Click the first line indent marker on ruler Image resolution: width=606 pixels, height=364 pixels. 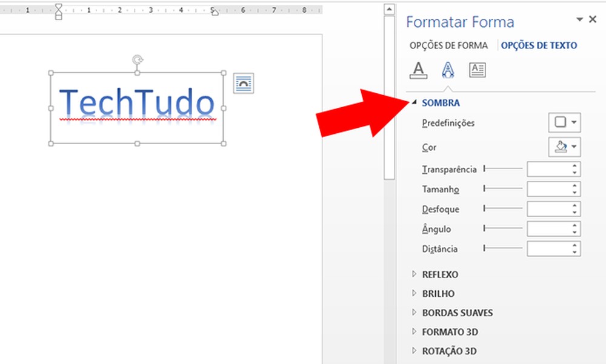[x=58, y=7]
